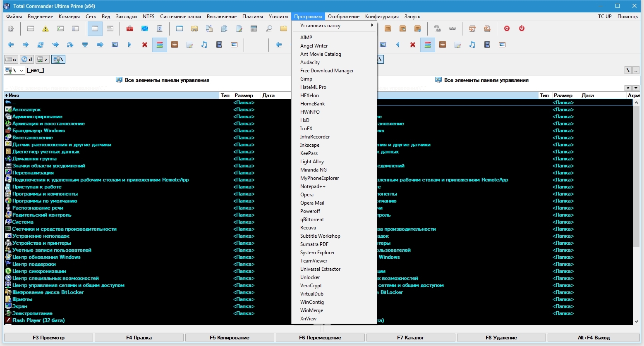Click the checklist toolbar icon

tap(60, 29)
